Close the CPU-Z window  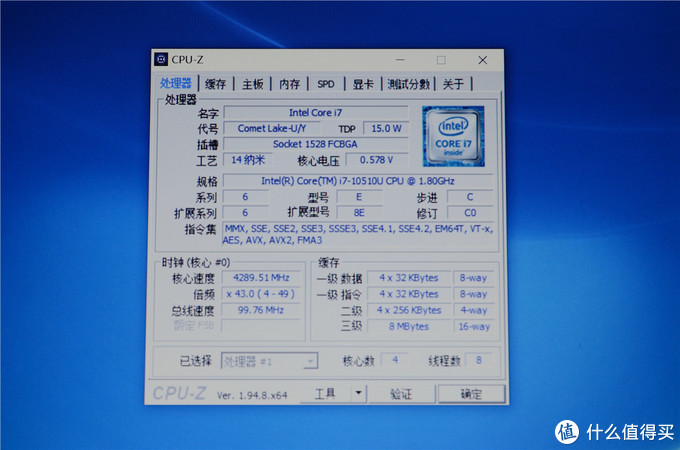tap(483, 60)
